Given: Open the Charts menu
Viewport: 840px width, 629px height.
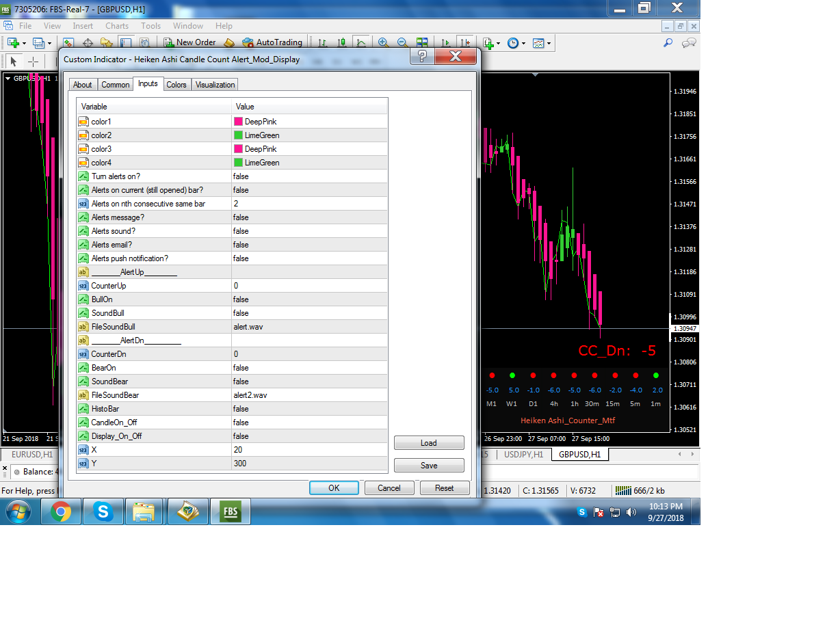Looking at the screenshot, I should 117,26.
